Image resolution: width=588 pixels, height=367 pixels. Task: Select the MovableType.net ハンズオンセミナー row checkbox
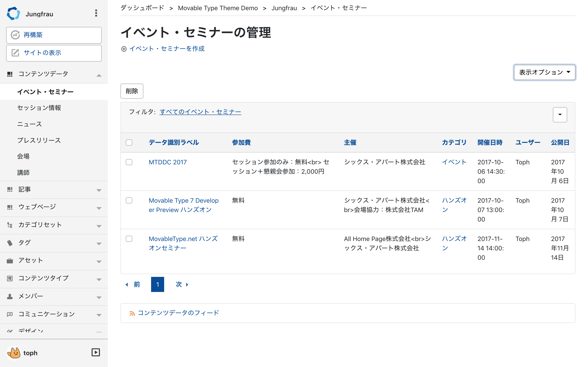[x=129, y=239]
